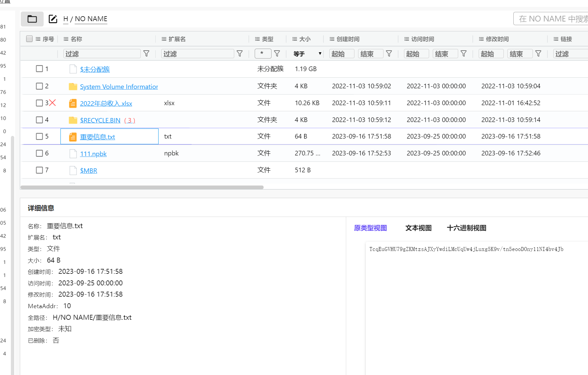Switch to 十六进制视图 tab
The image size is (588, 375).
point(466,228)
